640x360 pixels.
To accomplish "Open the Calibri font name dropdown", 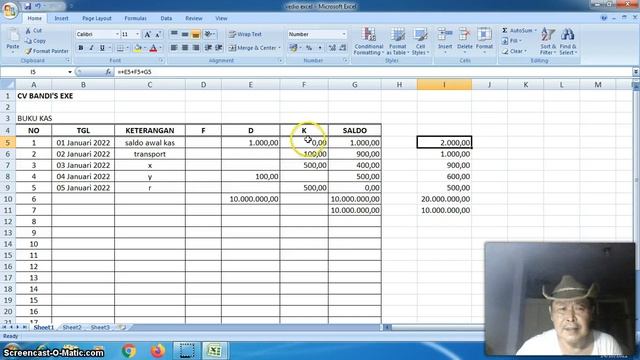I will 117,34.
